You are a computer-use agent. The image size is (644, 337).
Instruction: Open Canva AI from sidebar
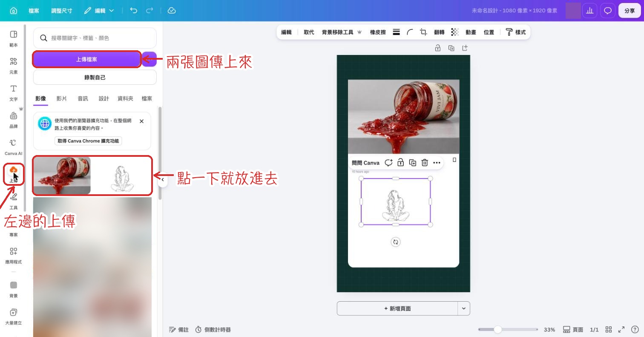14,147
